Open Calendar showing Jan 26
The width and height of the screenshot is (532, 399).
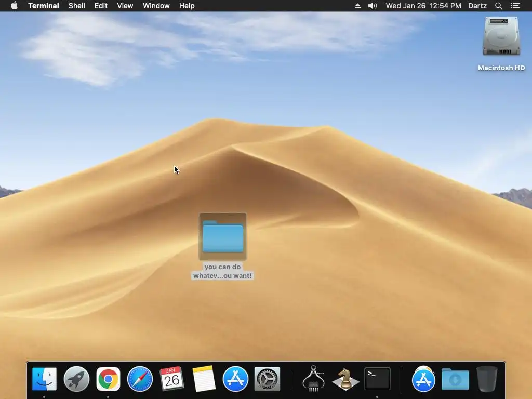[171, 379]
